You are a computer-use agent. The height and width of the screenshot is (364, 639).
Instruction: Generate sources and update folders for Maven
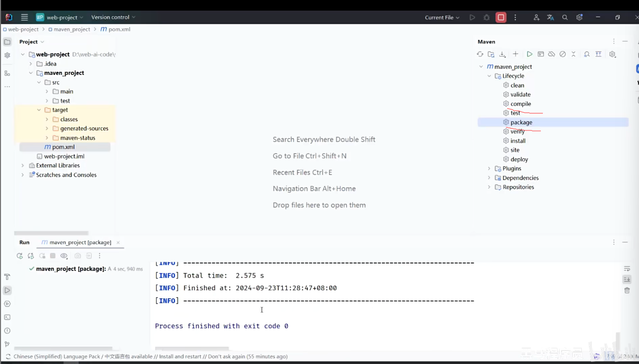[x=491, y=54]
